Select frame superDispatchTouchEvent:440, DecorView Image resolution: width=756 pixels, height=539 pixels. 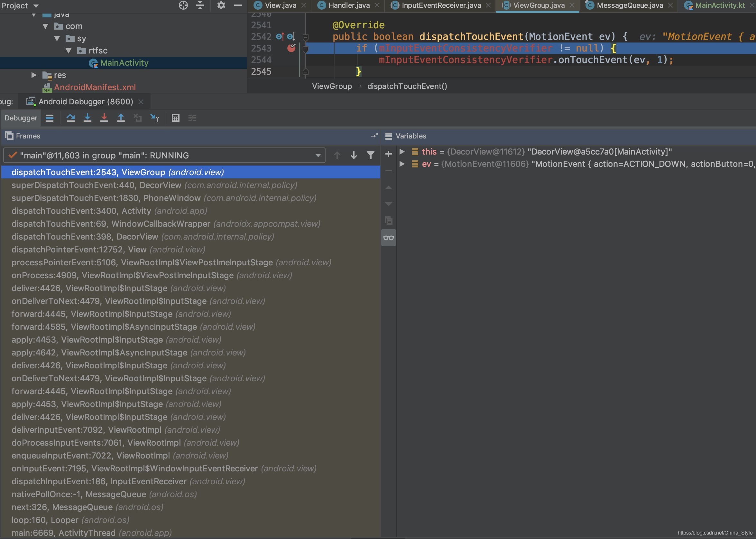pyautogui.click(x=191, y=185)
